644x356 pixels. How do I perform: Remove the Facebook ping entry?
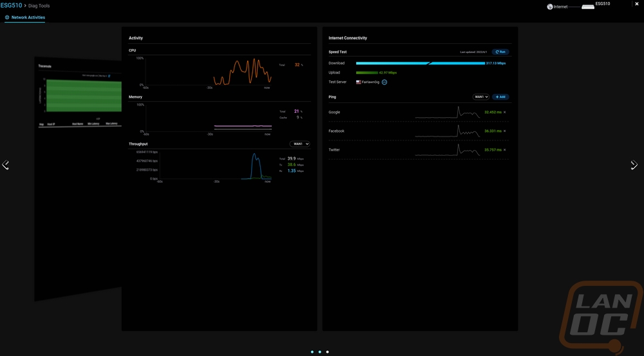pos(505,131)
